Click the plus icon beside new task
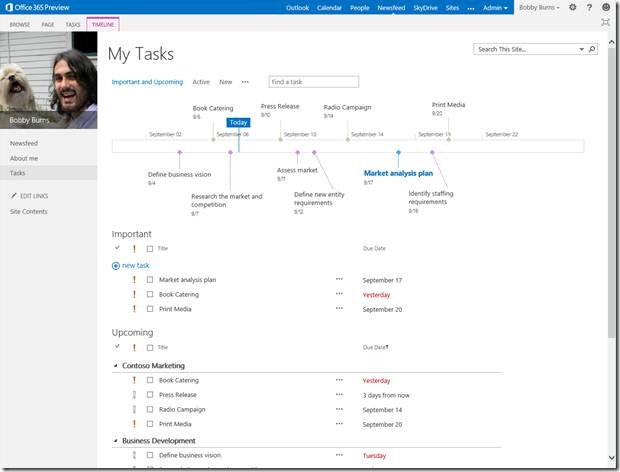Image resolution: width=620 pixels, height=472 pixels. (x=116, y=265)
